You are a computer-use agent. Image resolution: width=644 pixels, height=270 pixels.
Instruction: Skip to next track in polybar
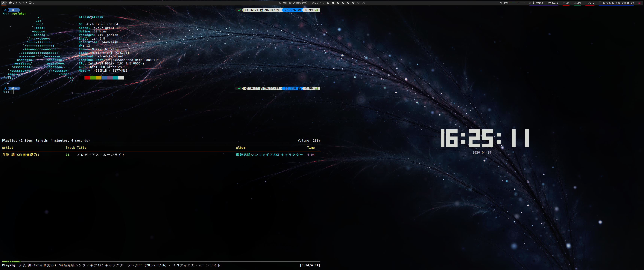click(348, 3)
